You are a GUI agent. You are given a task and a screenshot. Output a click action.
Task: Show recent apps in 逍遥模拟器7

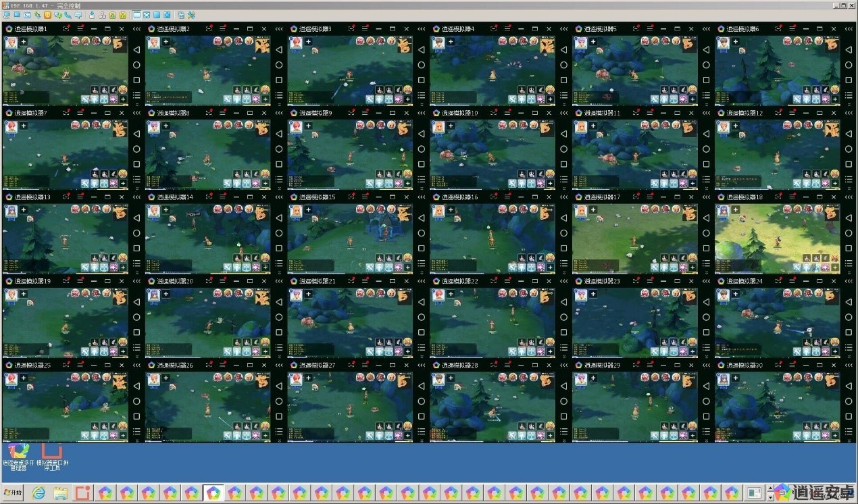136,164
